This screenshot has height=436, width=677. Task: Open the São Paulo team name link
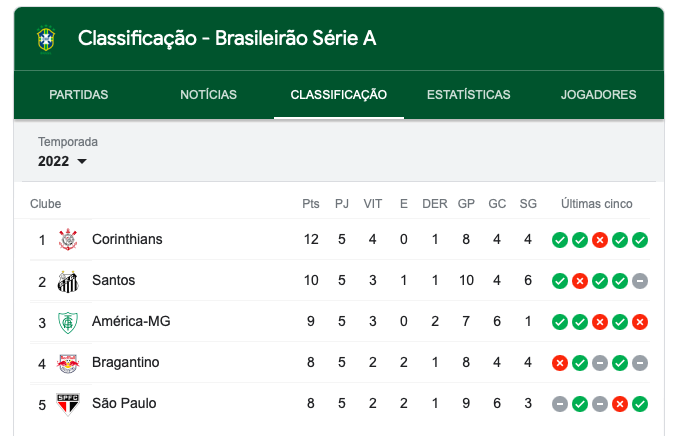(124, 404)
